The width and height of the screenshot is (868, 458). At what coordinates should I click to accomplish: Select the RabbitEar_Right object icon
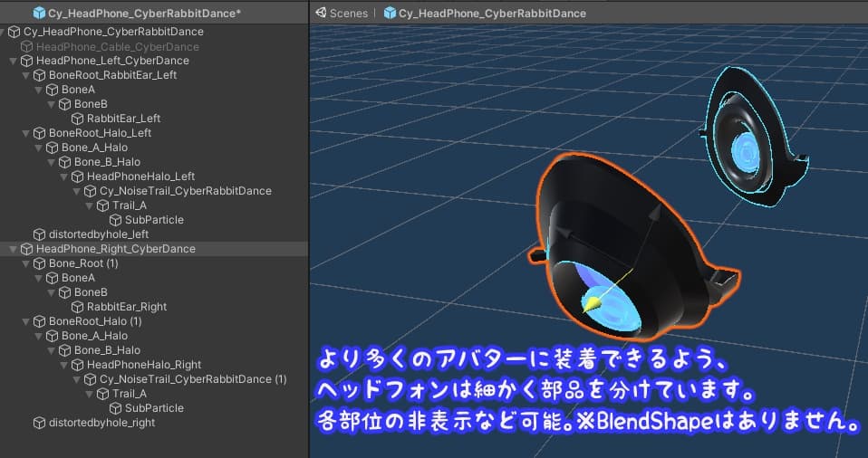pos(78,307)
